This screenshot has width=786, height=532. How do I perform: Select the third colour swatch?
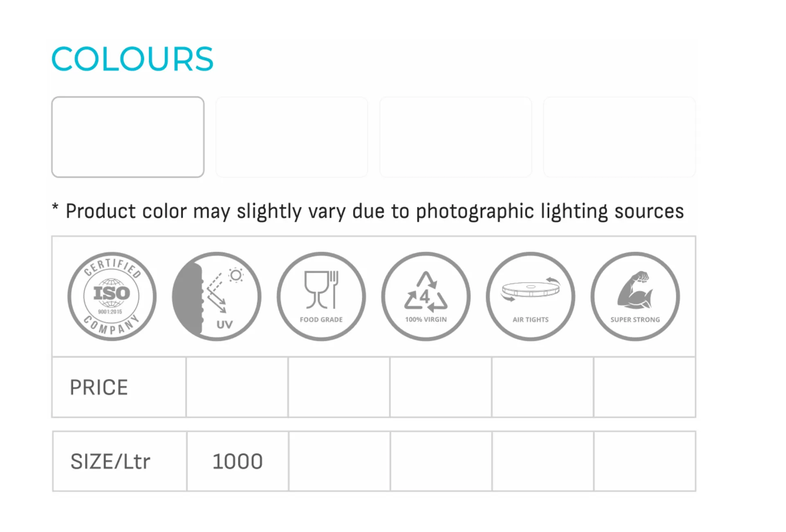coord(456,137)
